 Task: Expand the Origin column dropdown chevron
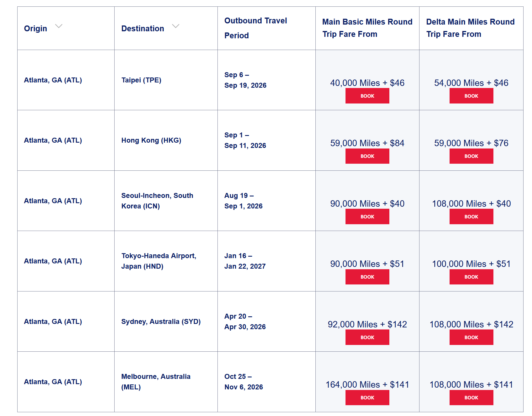(x=59, y=26)
